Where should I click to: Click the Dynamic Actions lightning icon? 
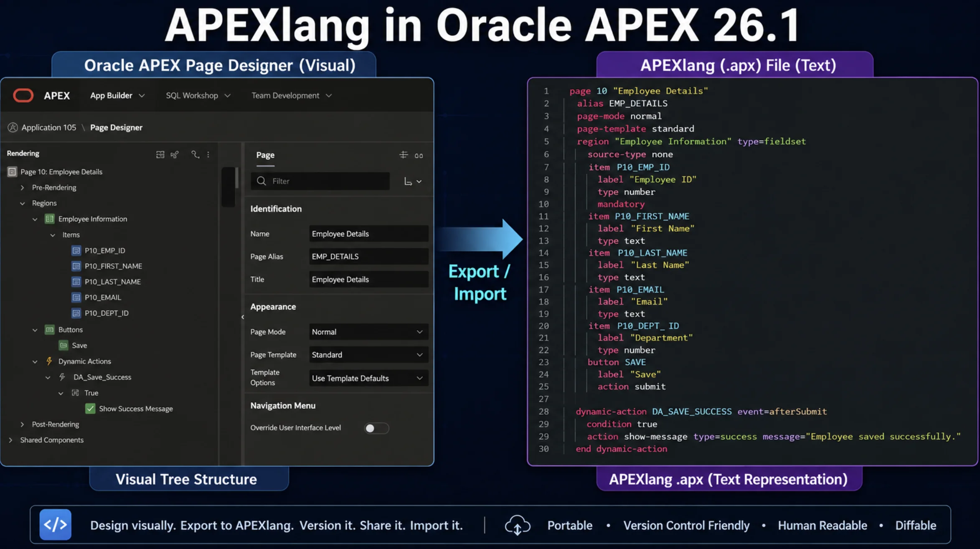click(x=49, y=361)
